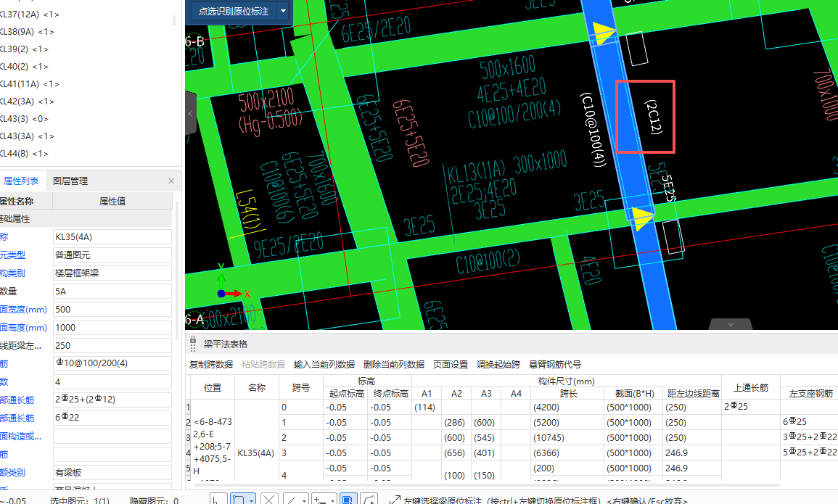Image resolution: width=838 pixels, height=504 pixels.
Task: Click 复制跨数据 in the table toolbar
Action: pyautogui.click(x=211, y=364)
